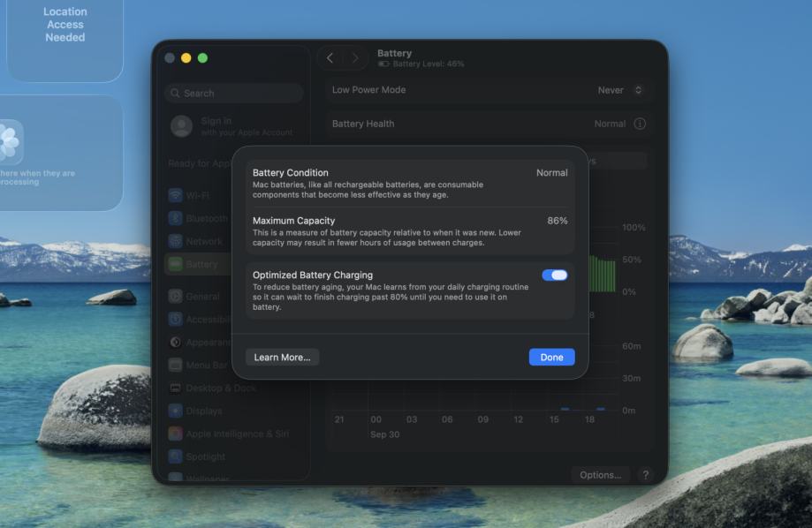Image resolution: width=812 pixels, height=528 pixels.
Task: Click the Photos flower icon widget
Action: [11, 142]
